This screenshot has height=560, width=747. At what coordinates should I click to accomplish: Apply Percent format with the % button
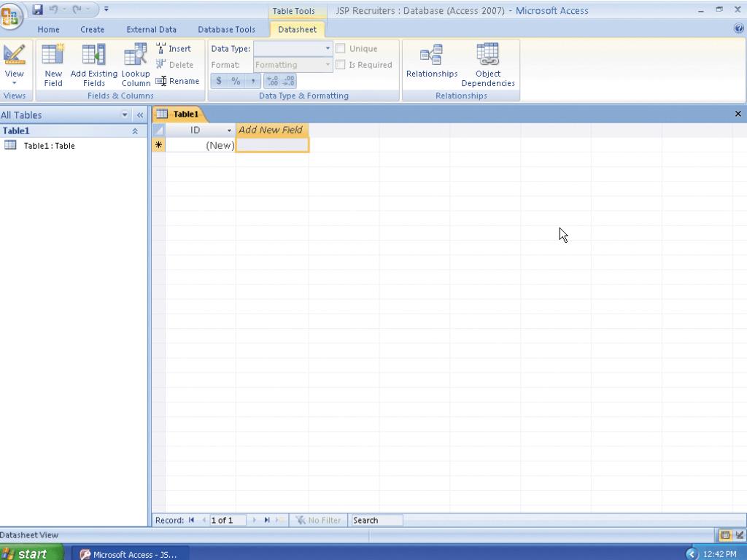click(236, 81)
